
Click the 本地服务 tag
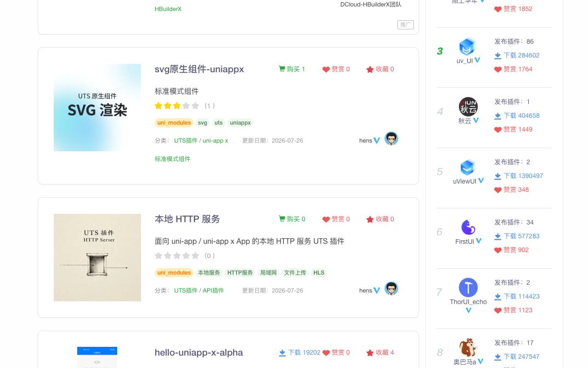coord(209,273)
